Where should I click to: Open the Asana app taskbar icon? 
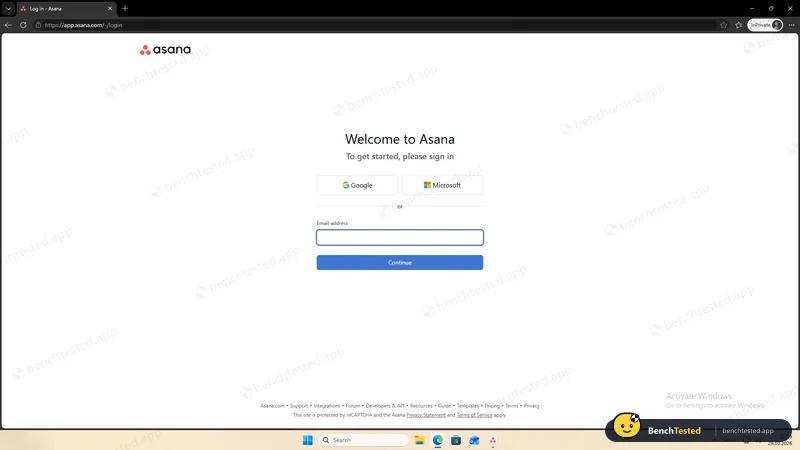point(493,440)
